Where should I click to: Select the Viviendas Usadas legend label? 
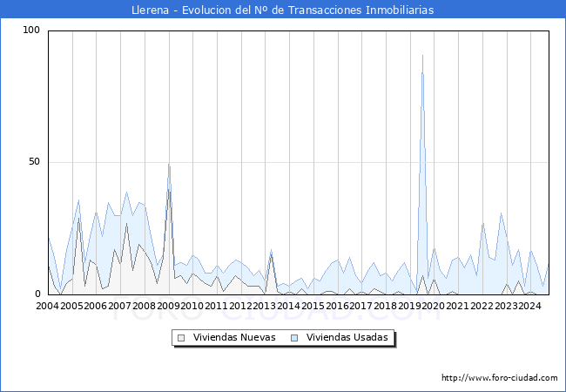(x=347, y=337)
